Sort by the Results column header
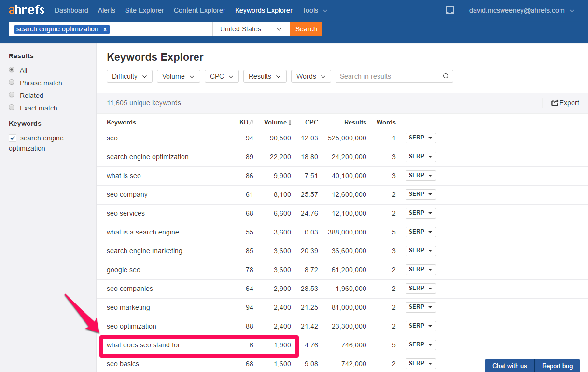Viewport: 588px width, 372px height. coord(355,123)
